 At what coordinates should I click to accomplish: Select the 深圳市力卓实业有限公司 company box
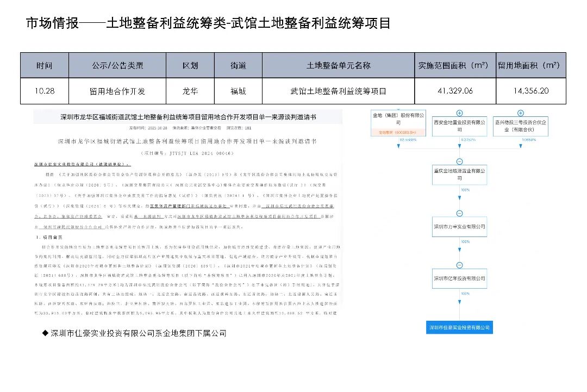tap(459, 226)
